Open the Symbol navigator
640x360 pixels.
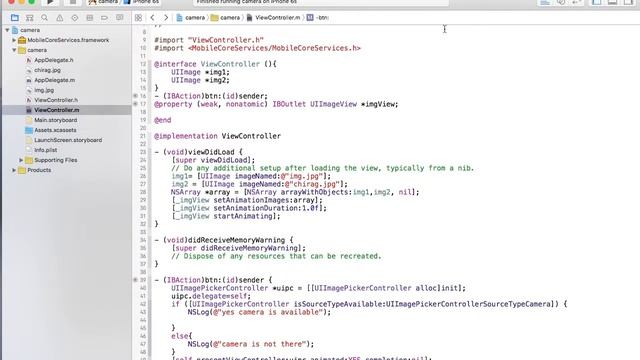(x=29, y=18)
